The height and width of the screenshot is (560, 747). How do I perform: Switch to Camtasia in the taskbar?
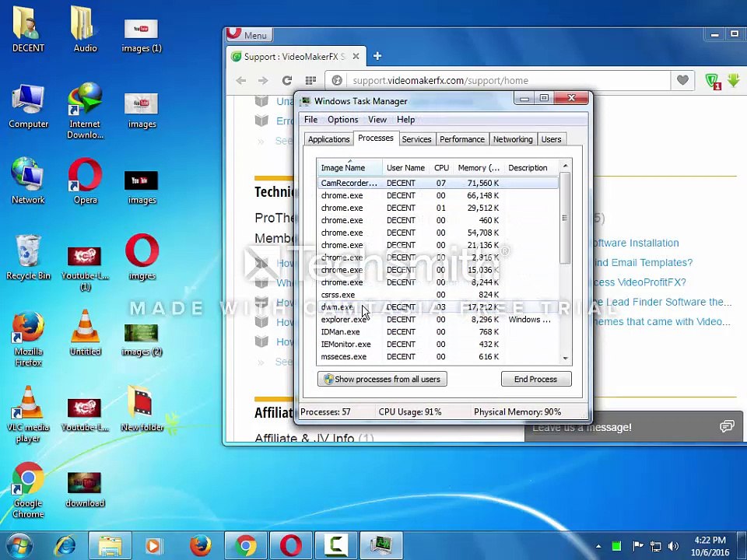(335, 546)
